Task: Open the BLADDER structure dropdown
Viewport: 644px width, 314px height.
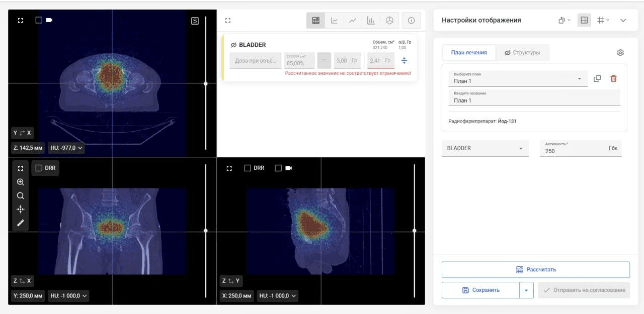Action: click(485, 148)
